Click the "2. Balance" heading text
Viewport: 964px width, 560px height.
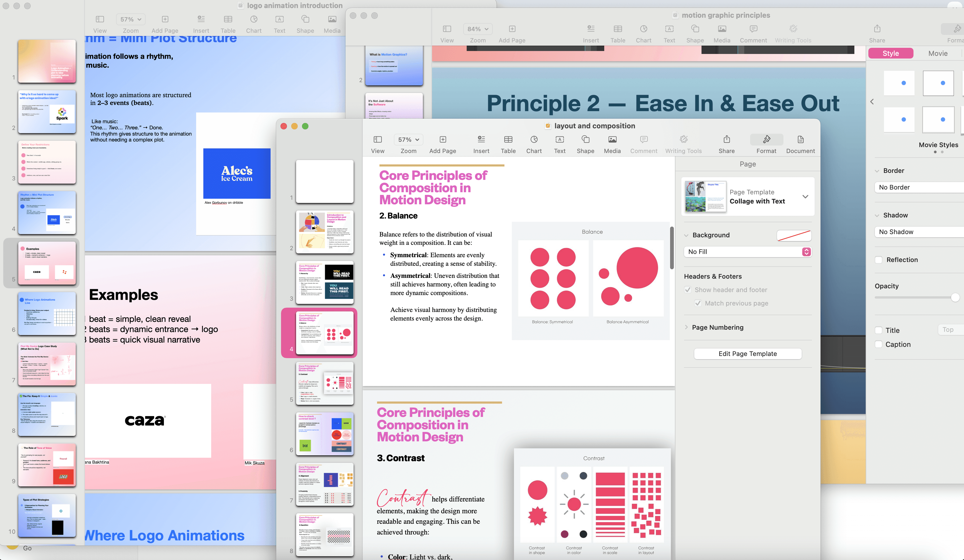(398, 216)
